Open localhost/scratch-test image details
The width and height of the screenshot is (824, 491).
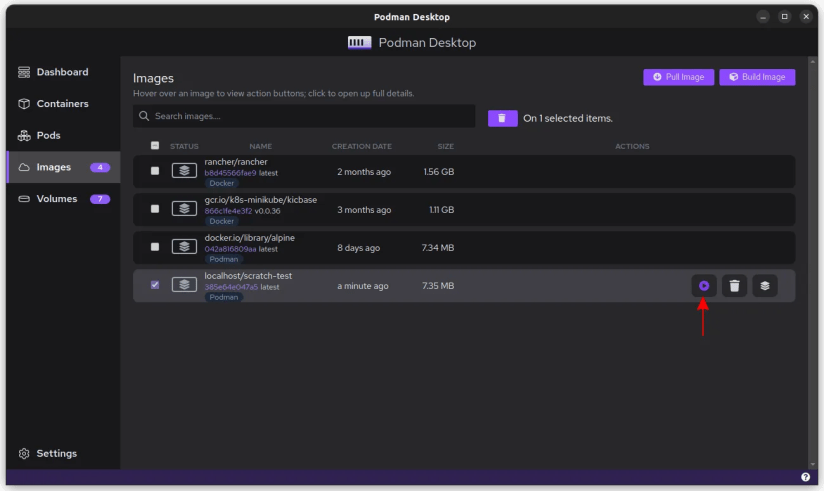click(248, 275)
